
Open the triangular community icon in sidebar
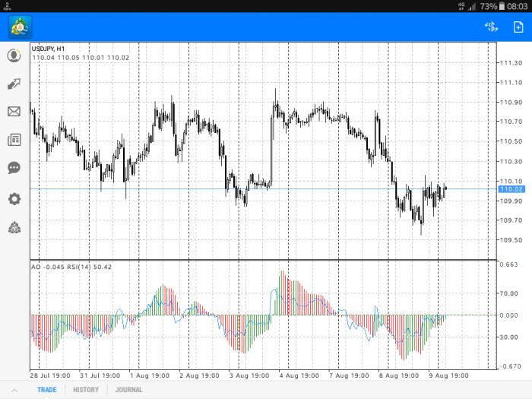[14, 227]
